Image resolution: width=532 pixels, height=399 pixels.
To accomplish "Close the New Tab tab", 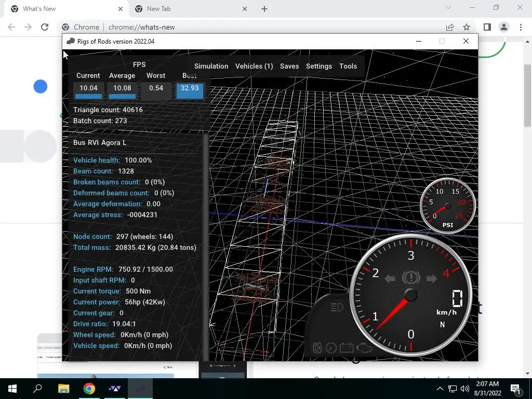I will pos(245,9).
